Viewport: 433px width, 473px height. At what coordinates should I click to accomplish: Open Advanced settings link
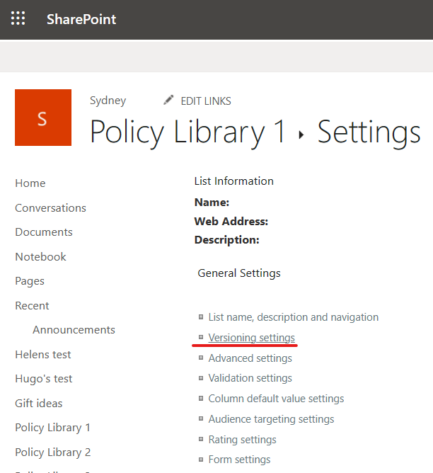click(250, 358)
